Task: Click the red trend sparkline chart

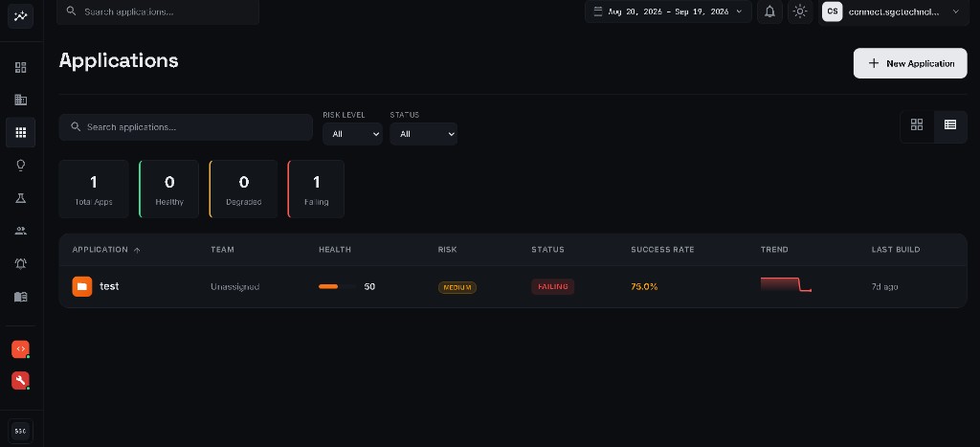Action: coord(787,284)
